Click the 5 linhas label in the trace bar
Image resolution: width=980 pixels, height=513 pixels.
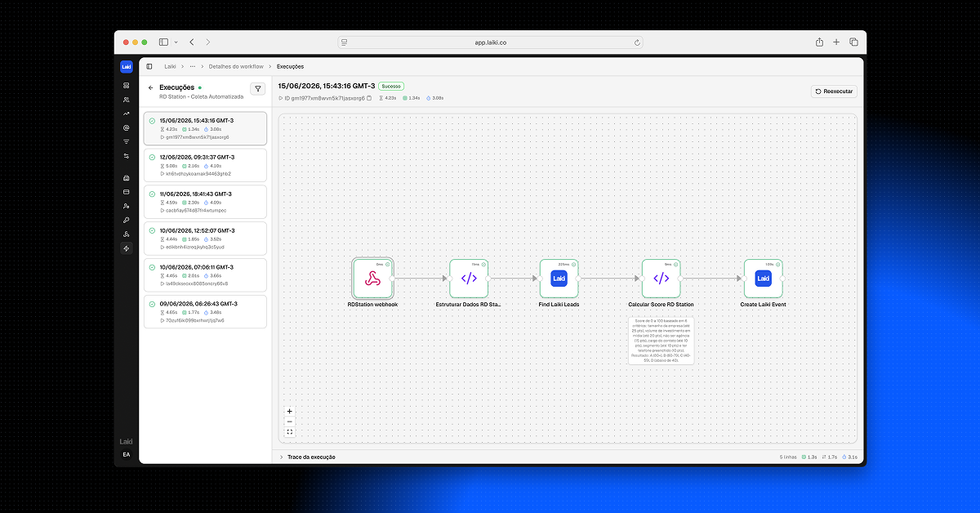788,457
